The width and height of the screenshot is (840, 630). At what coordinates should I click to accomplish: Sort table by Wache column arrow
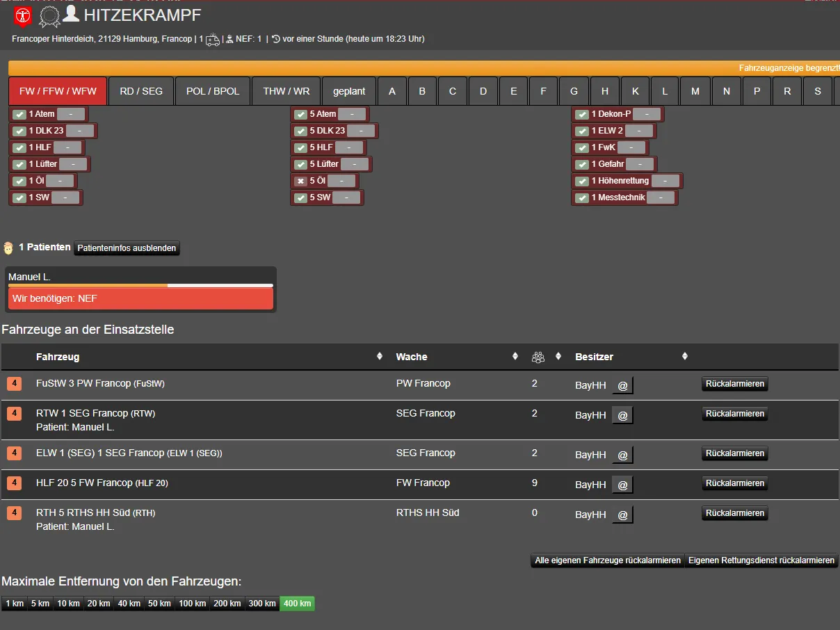point(515,356)
